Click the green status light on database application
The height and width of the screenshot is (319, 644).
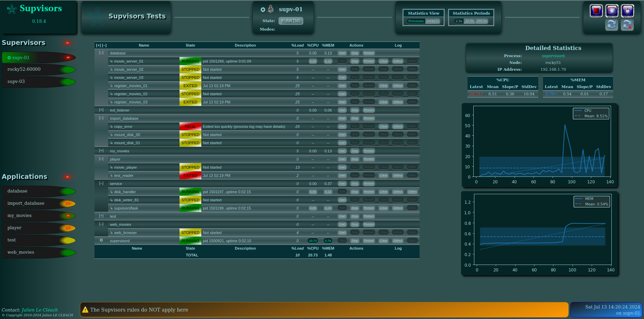(68, 191)
